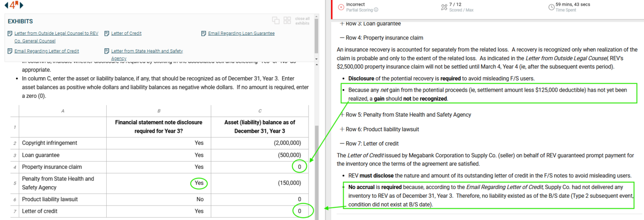Open Letter from Outside Legal Counsel exhibit
The width and height of the screenshot is (644, 220).
pos(56,37)
